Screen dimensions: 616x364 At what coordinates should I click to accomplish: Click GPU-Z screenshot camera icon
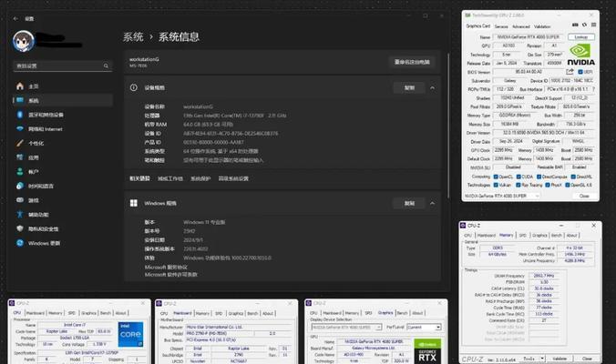(575, 25)
